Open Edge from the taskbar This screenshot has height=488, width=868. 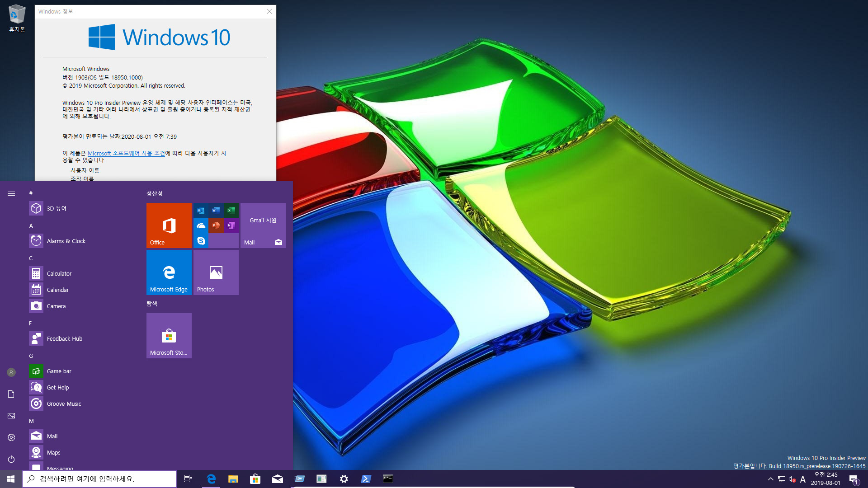(x=211, y=479)
